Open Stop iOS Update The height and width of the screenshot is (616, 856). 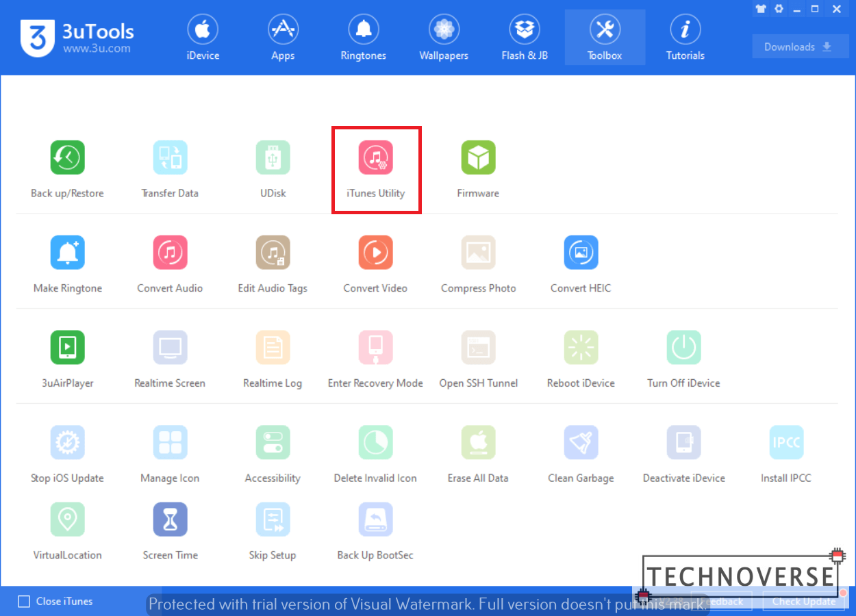pyautogui.click(x=67, y=454)
